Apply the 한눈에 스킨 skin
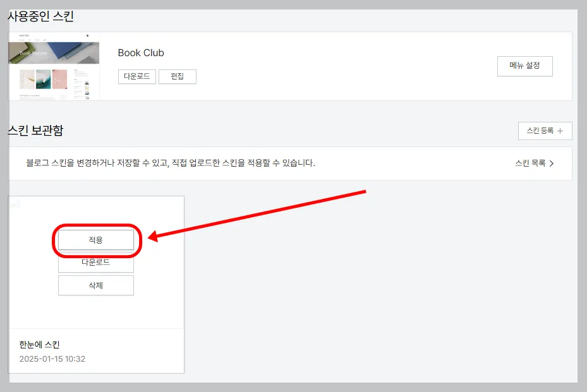Image resolution: width=587 pixels, height=392 pixels. 96,240
